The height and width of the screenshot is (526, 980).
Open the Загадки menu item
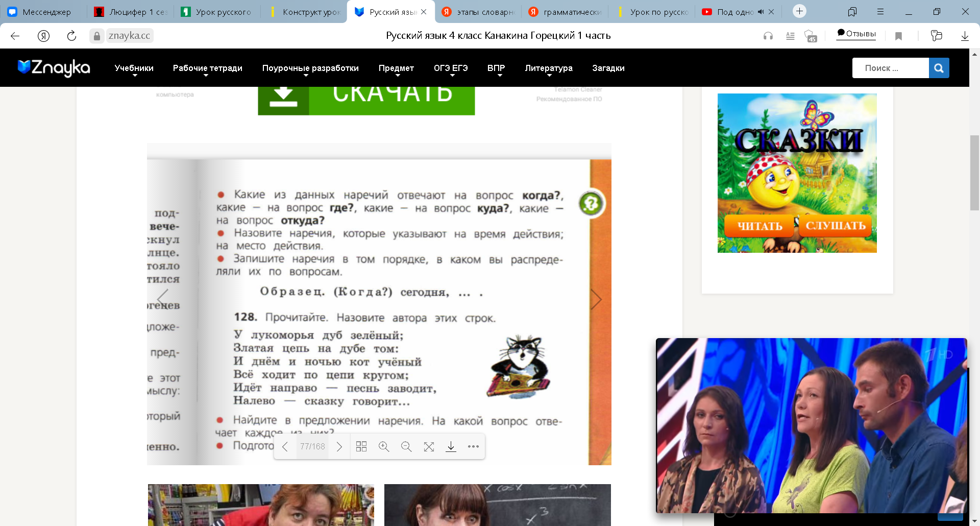tap(608, 68)
